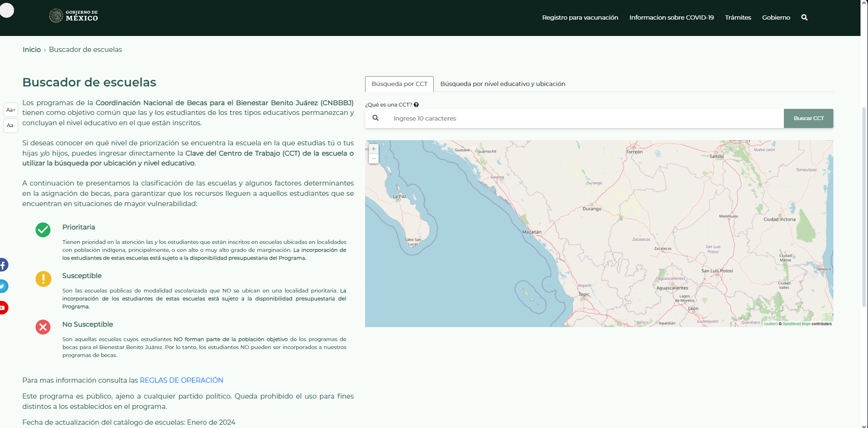This screenshot has height=428, width=868.
Task: Click Tepic label on the map
Action: (x=584, y=294)
